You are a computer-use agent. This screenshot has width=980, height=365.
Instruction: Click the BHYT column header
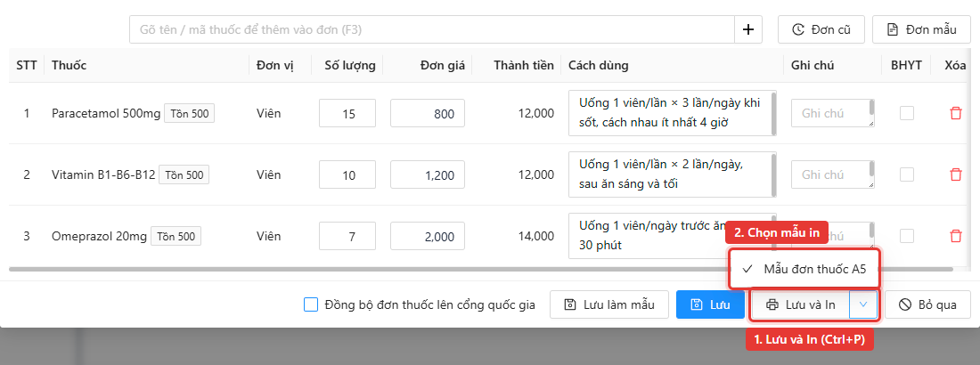coord(906,65)
